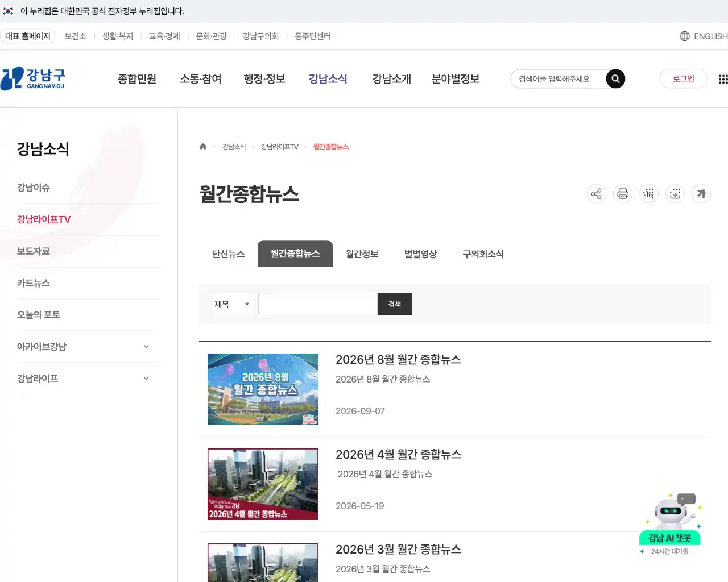Switch language to ENGLISH
The width and height of the screenshot is (728, 582).
(710, 36)
